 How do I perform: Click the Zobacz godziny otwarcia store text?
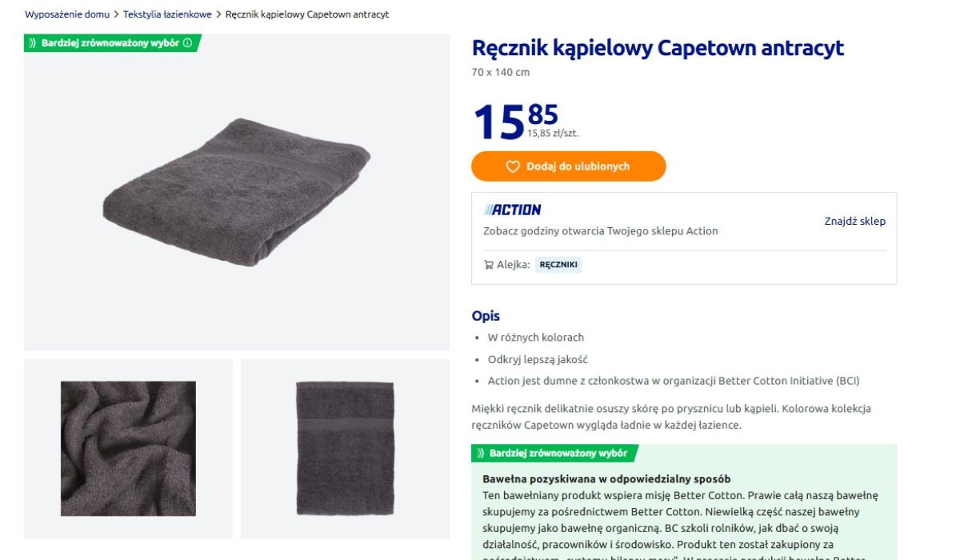click(x=600, y=231)
